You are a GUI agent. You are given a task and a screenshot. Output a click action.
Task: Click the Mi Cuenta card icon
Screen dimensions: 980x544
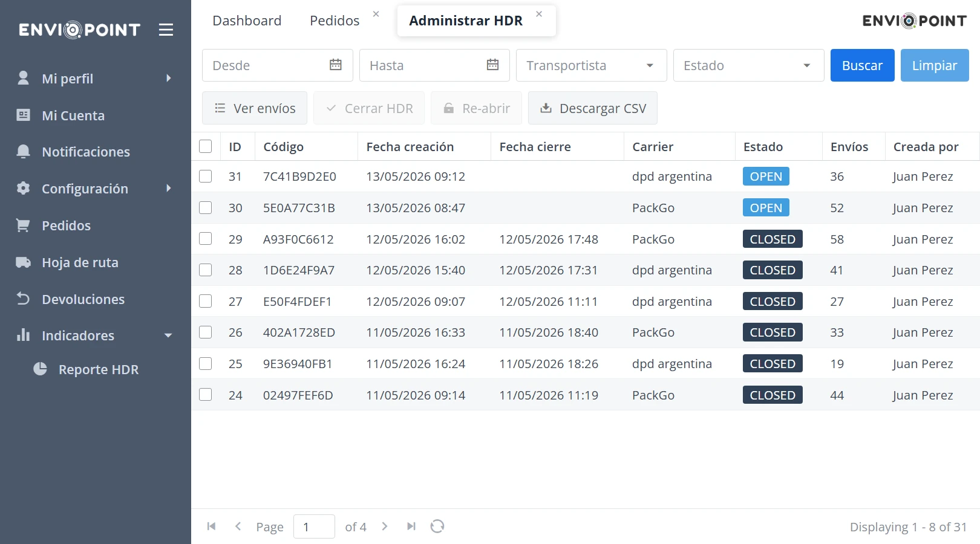(23, 115)
